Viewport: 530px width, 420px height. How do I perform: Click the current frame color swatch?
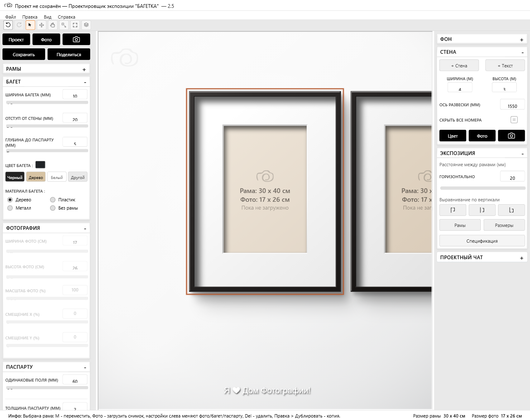[x=40, y=165]
